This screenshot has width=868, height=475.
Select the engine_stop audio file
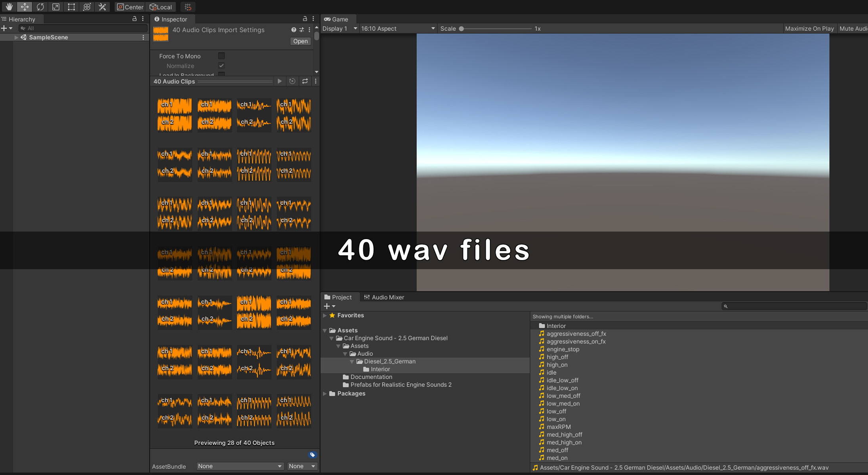[x=563, y=349]
